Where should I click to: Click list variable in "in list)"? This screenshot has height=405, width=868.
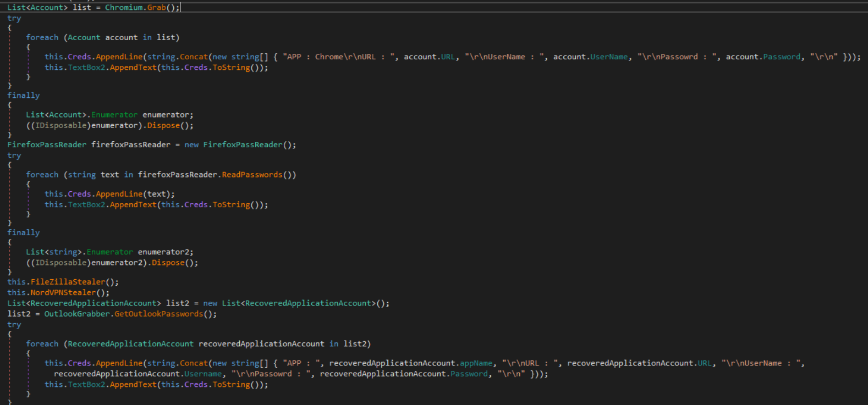[x=166, y=37]
